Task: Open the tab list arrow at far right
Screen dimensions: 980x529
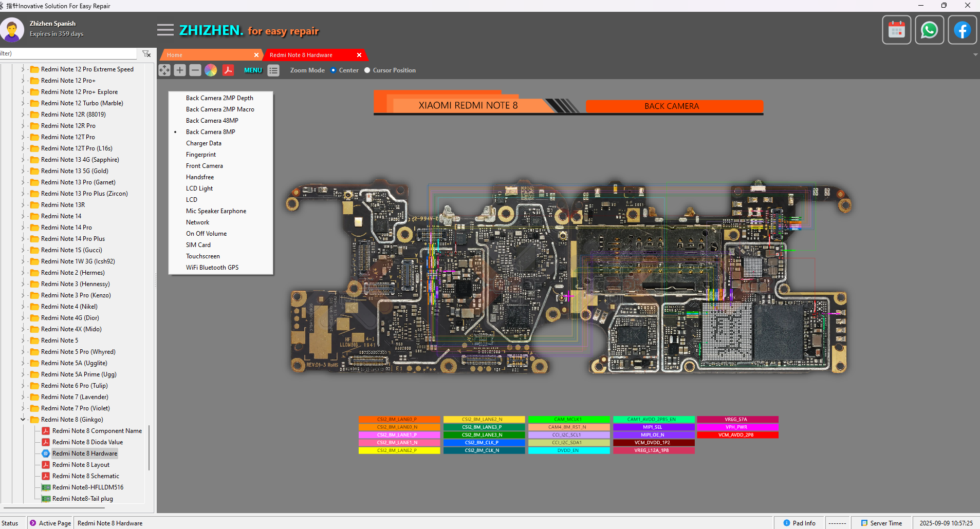Action: pos(975,54)
